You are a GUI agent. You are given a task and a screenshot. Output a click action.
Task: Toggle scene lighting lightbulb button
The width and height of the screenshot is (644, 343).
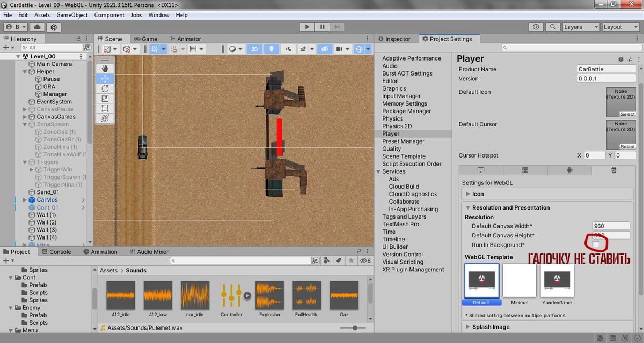(x=272, y=49)
